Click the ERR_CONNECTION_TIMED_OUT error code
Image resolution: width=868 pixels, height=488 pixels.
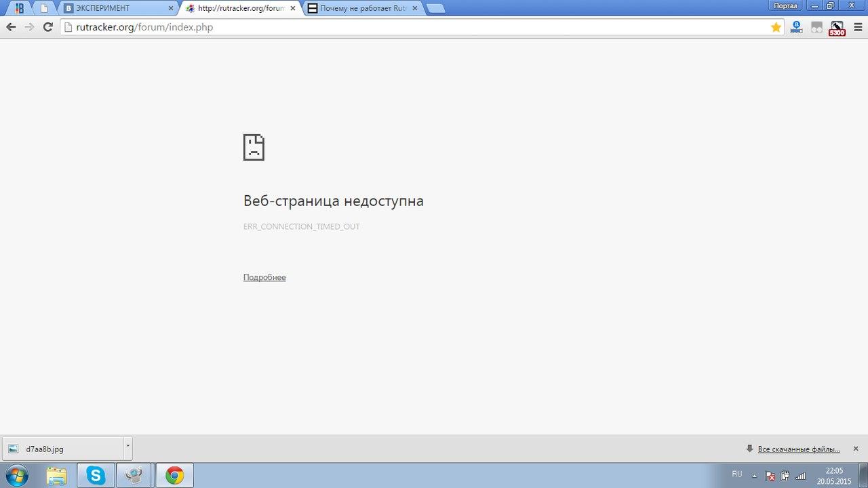click(x=301, y=226)
